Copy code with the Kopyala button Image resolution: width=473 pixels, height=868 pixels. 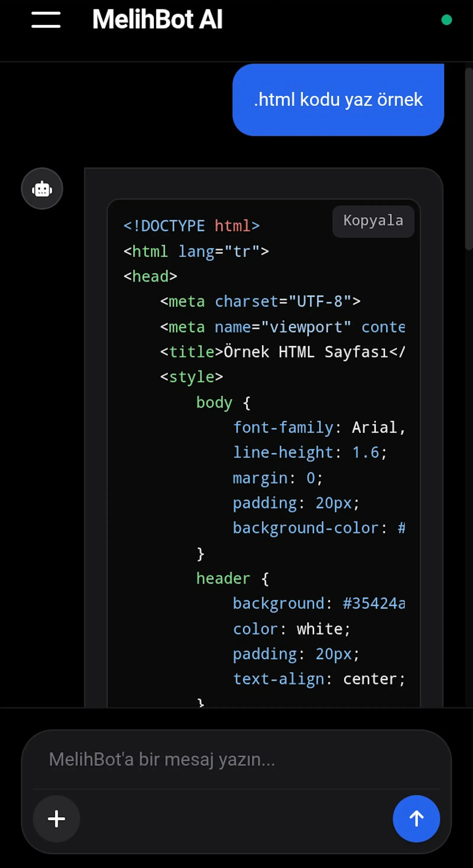tap(373, 221)
